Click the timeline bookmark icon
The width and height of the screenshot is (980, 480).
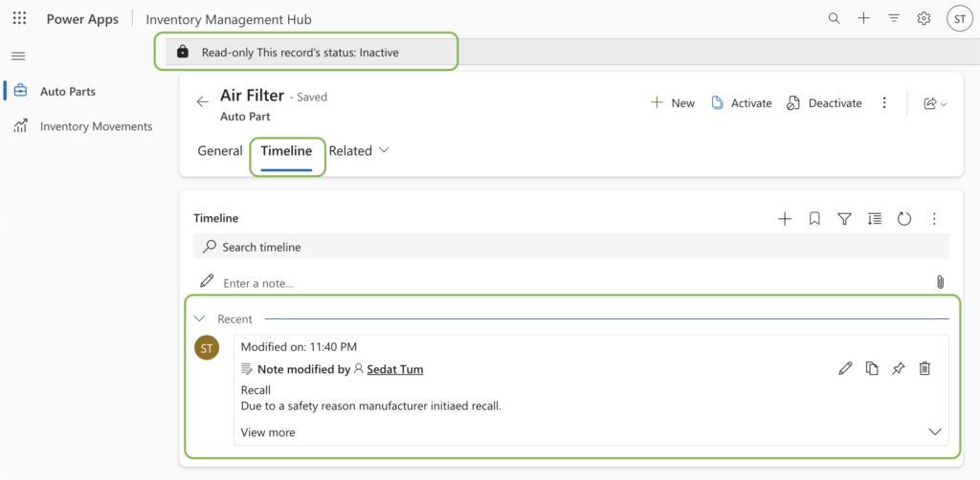coord(814,219)
